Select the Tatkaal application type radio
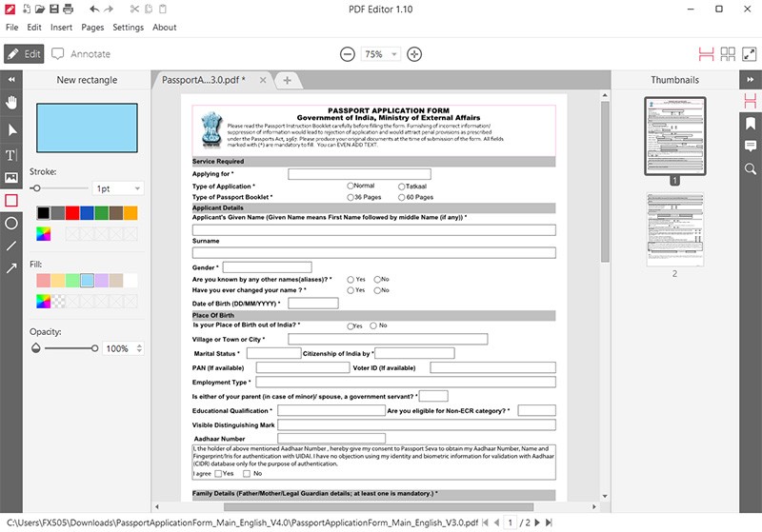The width and height of the screenshot is (762, 532). (x=401, y=187)
